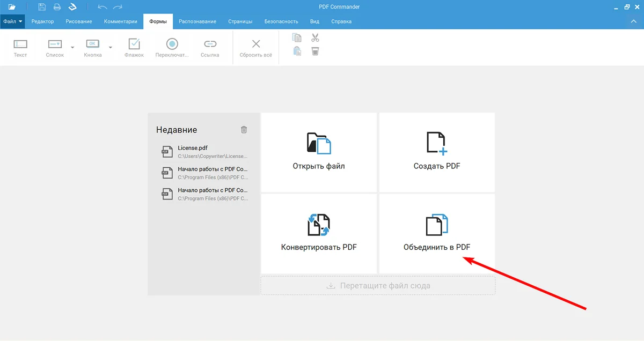This screenshot has width=644, height=341.
Task: Select the Ссылка link tool
Action: [x=210, y=48]
